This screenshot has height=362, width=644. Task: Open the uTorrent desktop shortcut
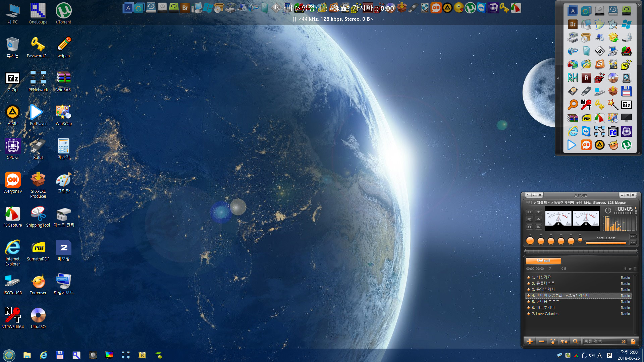click(x=63, y=13)
